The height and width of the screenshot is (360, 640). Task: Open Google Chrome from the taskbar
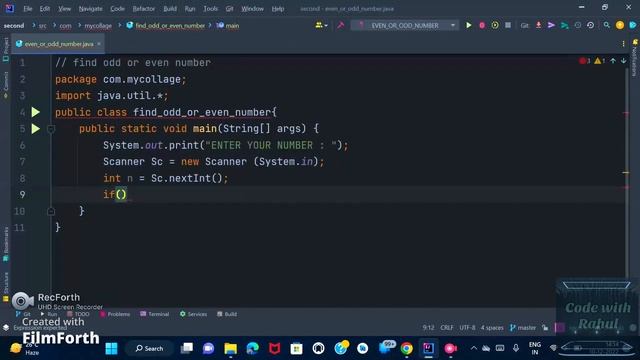pyautogui.click(x=407, y=348)
